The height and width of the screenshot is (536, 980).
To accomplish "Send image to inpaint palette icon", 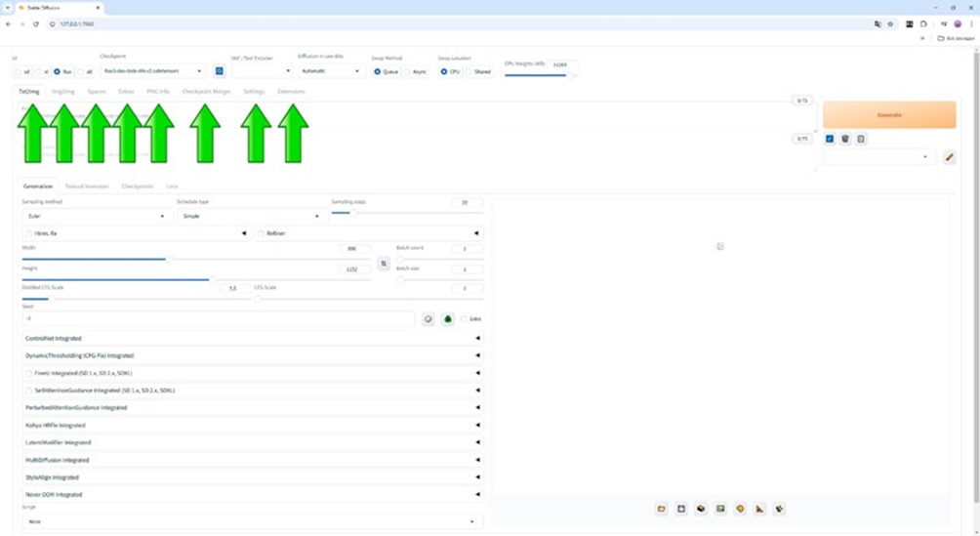I will coord(740,509).
